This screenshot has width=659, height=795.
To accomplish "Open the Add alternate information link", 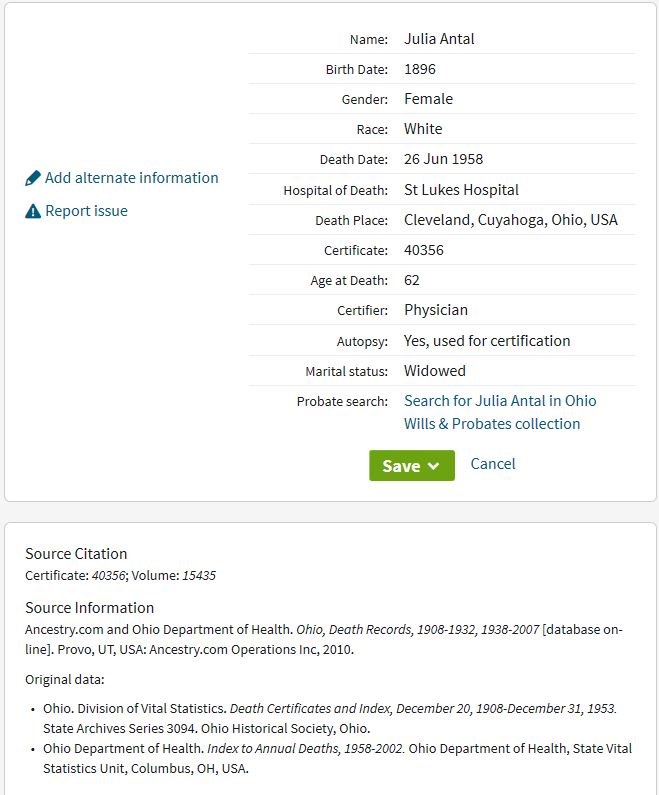I will coord(131,178).
